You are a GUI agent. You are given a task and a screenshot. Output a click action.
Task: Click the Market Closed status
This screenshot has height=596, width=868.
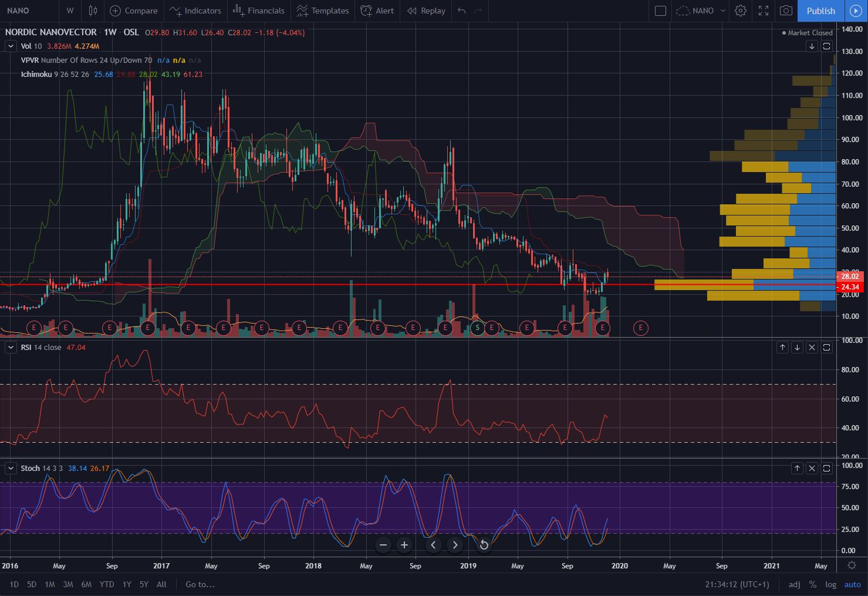[808, 33]
